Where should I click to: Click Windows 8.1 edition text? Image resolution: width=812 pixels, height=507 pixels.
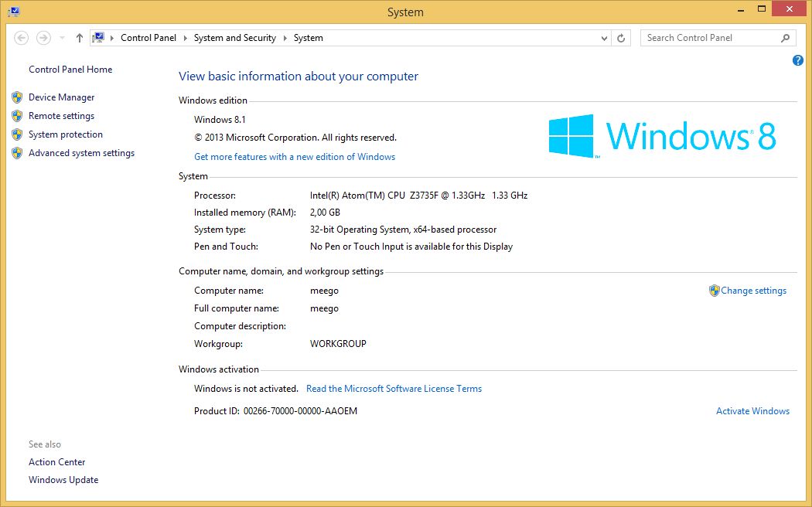pyautogui.click(x=220, y=120)
